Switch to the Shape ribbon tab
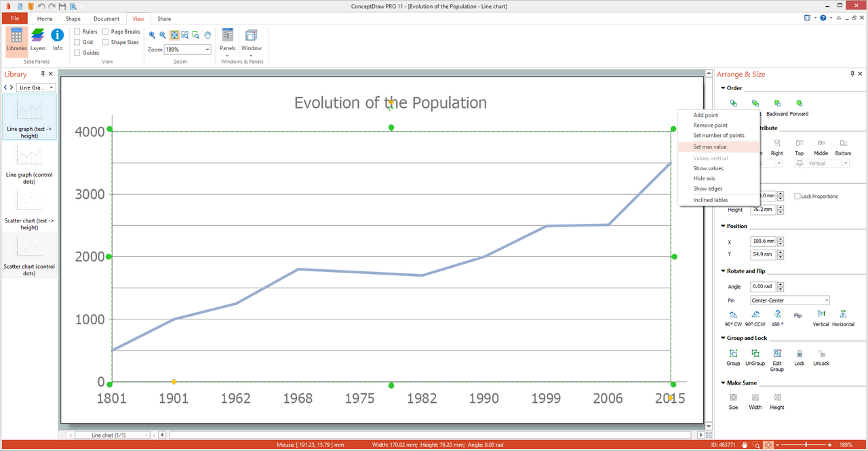The height and width of the screenshot is (451, 868). (x=73, y=18)
